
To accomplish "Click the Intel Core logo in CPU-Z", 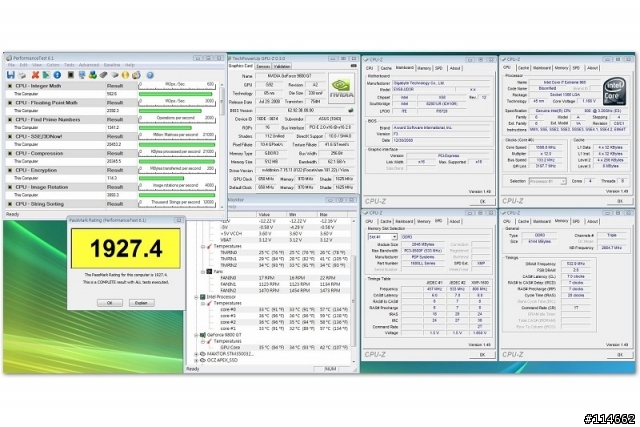I will click(614, 91).
